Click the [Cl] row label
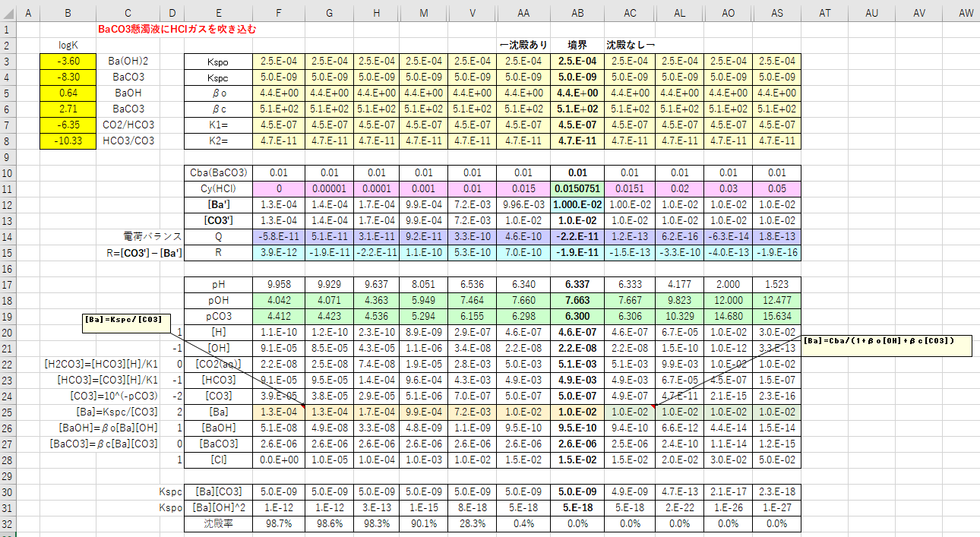 tap(219, 459)
